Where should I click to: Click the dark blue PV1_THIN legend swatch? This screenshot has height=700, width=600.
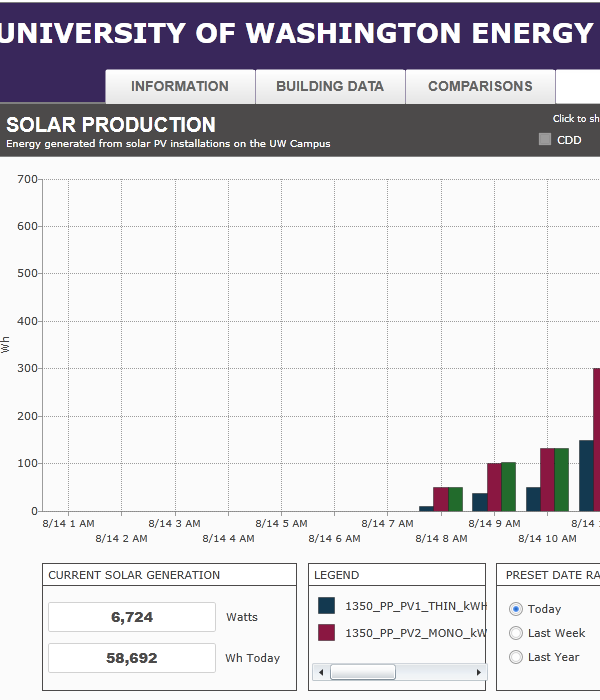(326, 606)
